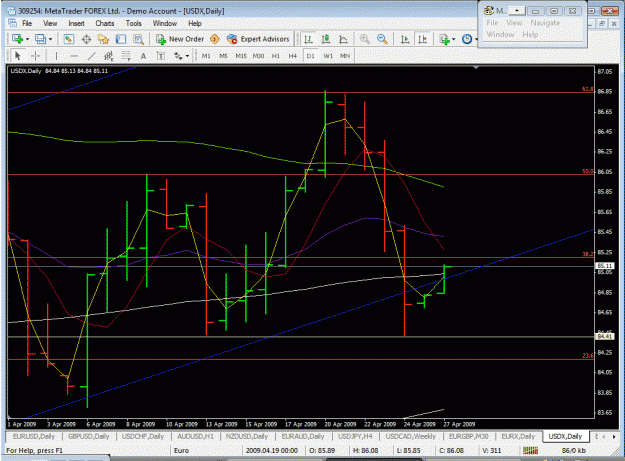This screenshot has height=461, width=625.
Task: Toggle the Terminal panel icon
Action: pos(121,39)
